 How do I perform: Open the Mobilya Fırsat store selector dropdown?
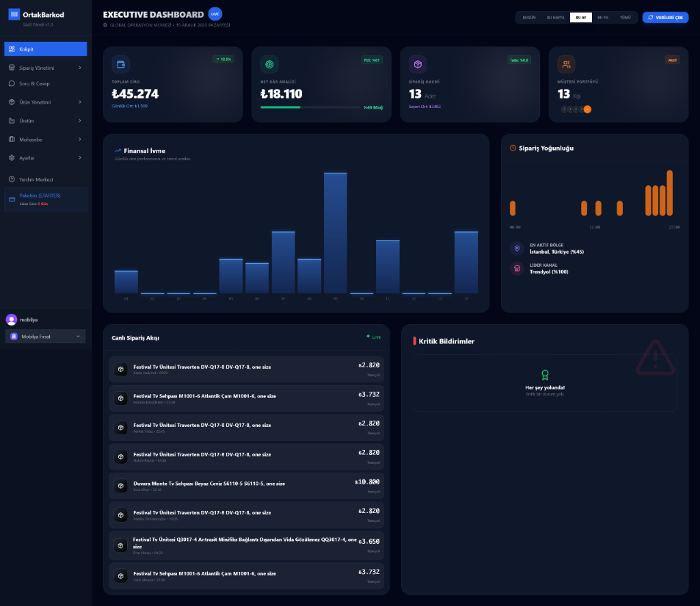click(45, 336)
